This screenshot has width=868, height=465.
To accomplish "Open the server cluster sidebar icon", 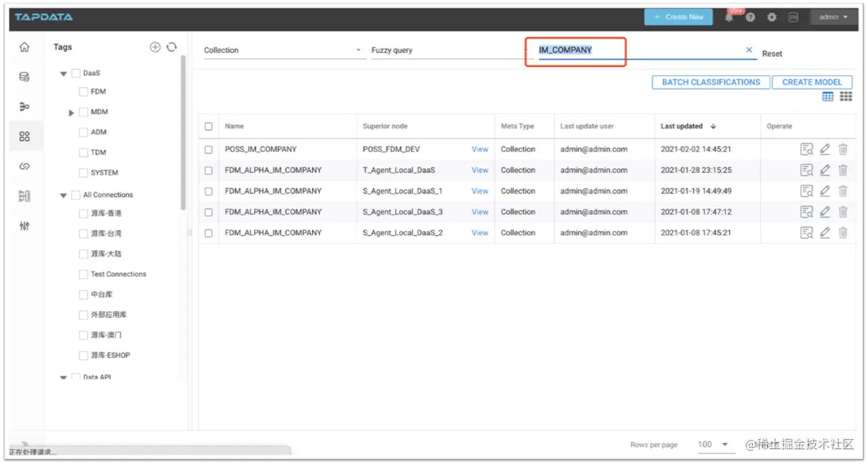I will (24, 196).
